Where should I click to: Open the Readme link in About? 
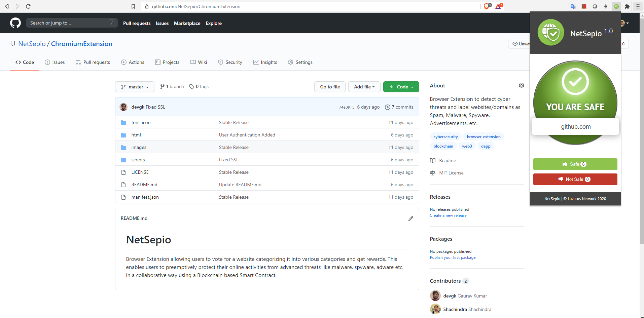click(443, 161)
